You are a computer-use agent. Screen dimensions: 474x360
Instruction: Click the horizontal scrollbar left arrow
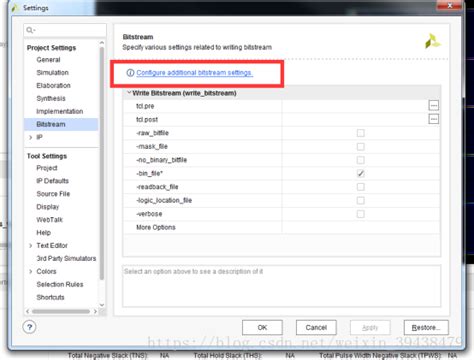(28, 311)
